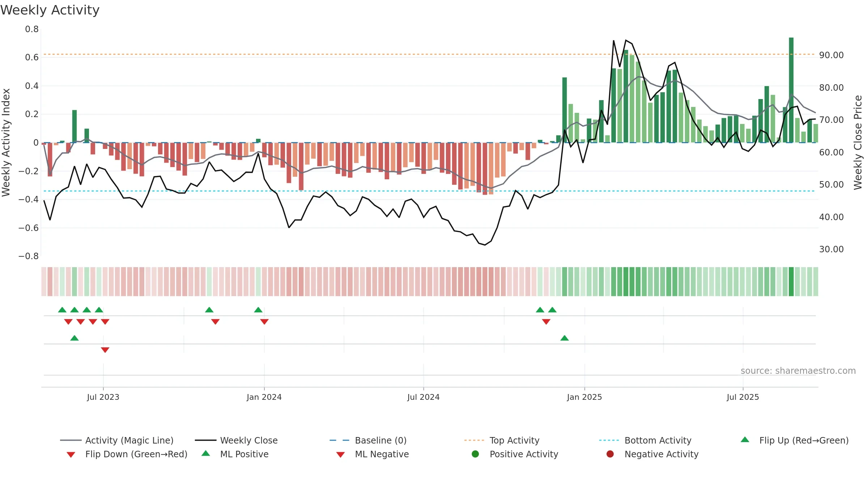Click the red triangle icon beside Flip Down legend
Image resolution: width=868 pixels, height=488 pixels.
click(71, 455)
